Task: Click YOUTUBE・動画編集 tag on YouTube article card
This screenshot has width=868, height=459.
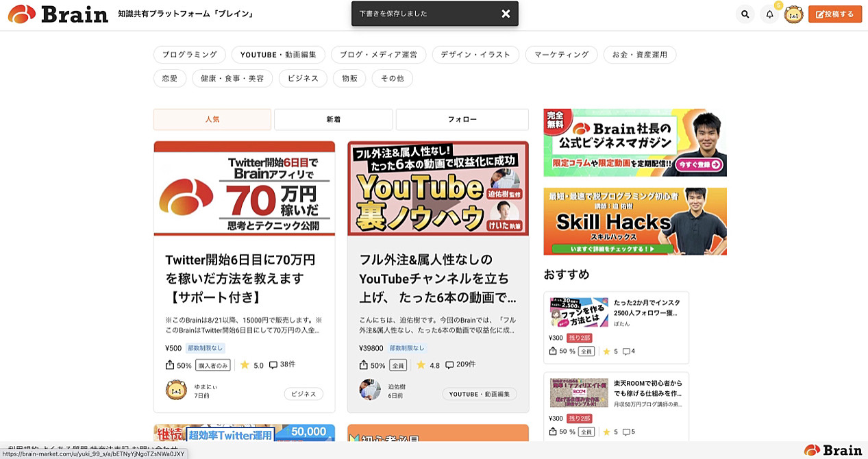Action: click(480, 394)
